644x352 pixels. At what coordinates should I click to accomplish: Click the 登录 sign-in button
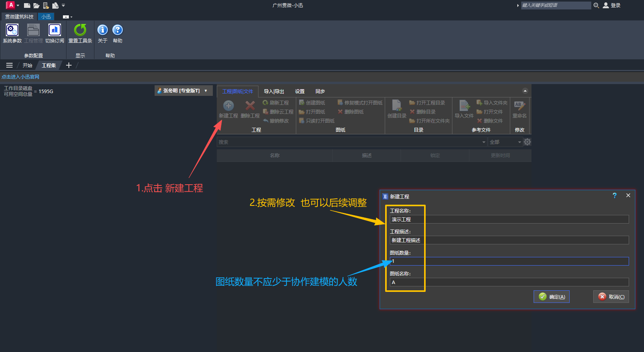[x=612, y=5]
